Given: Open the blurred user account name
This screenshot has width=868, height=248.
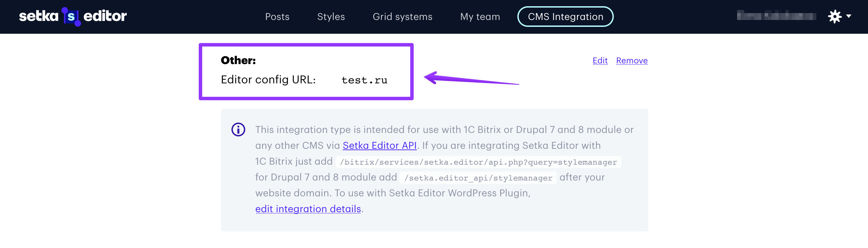Looking at the screenshot, I should click(x=776, y=16).
